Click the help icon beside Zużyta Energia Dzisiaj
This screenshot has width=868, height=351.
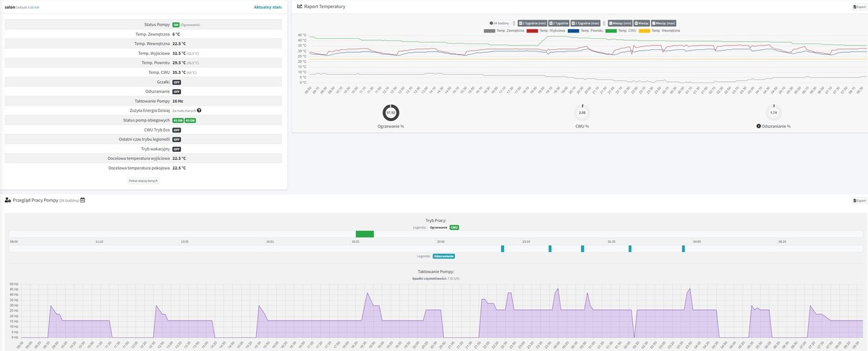[199, 111]
